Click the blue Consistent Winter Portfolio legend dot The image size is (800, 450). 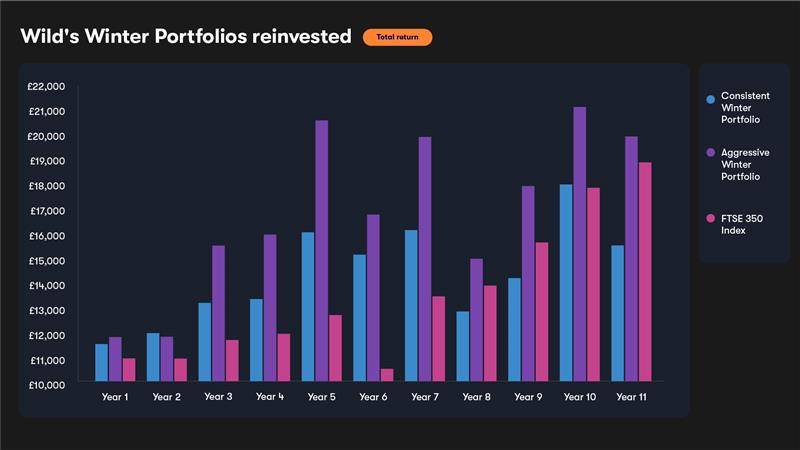click(x=710, y=99)
